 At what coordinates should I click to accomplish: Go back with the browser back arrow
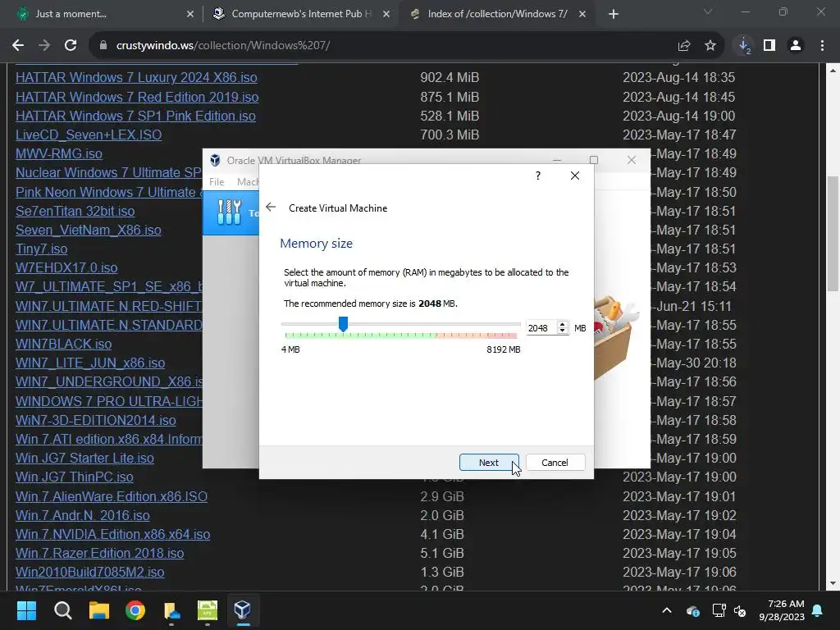point(18,46)
